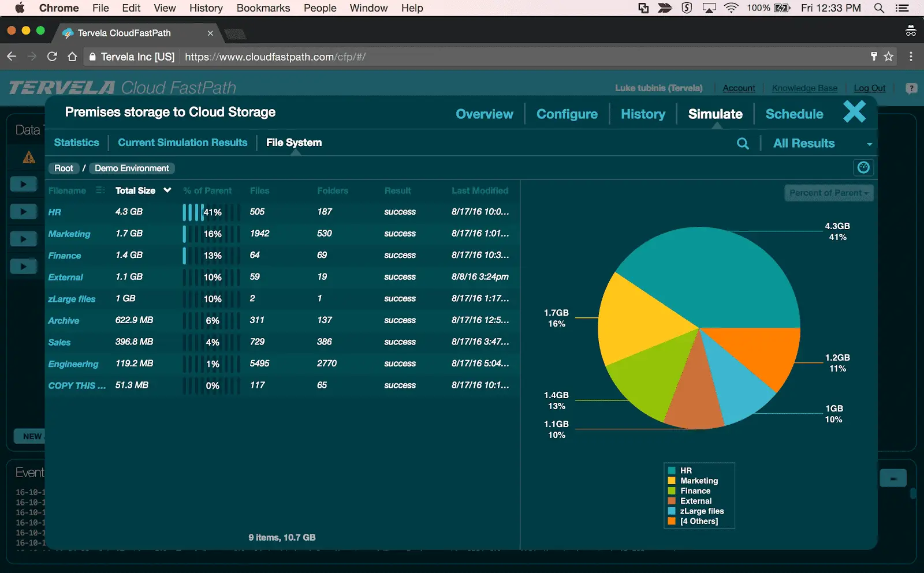Open the Engineering folder
The height and width of the screenshot is (573, 924).
[73, 364]
